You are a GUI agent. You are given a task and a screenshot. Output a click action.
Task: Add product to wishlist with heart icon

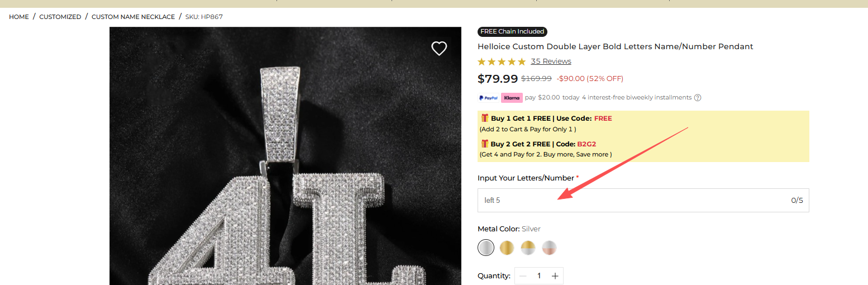pos(439,49)
